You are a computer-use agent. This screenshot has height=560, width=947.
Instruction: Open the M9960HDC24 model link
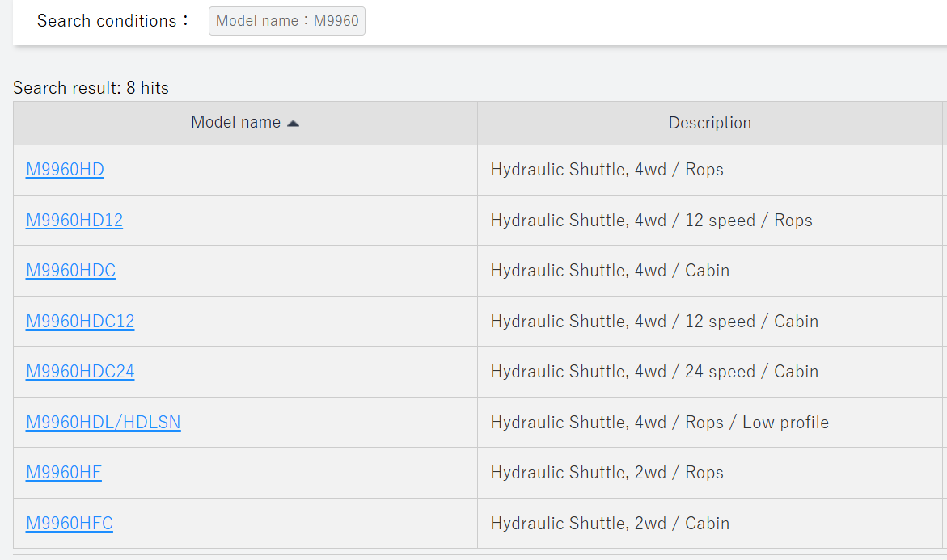coord(80,371)
